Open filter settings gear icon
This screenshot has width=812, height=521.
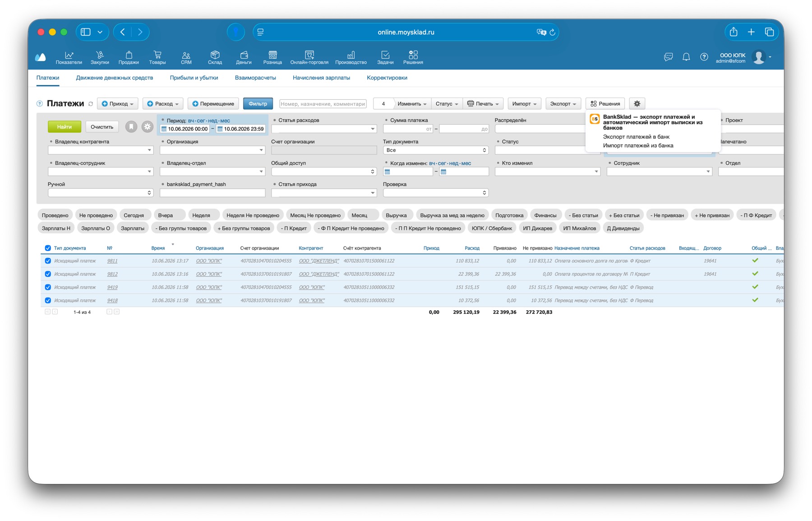(147, 127)
